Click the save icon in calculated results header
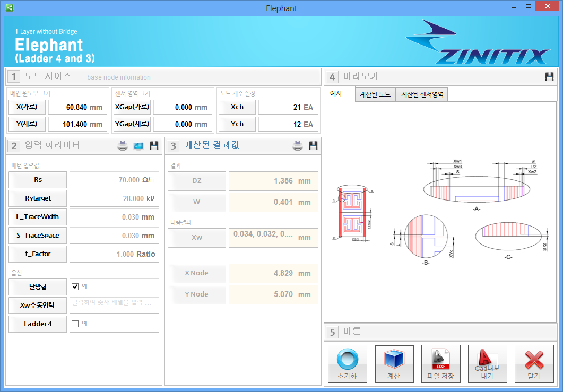The width and height of the screenshot is (563, 392). [314, 146]
